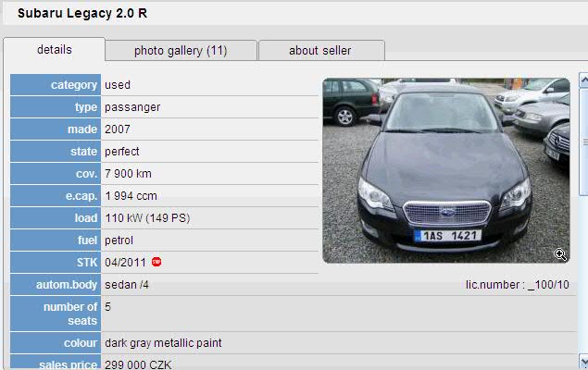
Task: Click the load value '110 kW (149 PS)'
Action: (x=147, y=218)
